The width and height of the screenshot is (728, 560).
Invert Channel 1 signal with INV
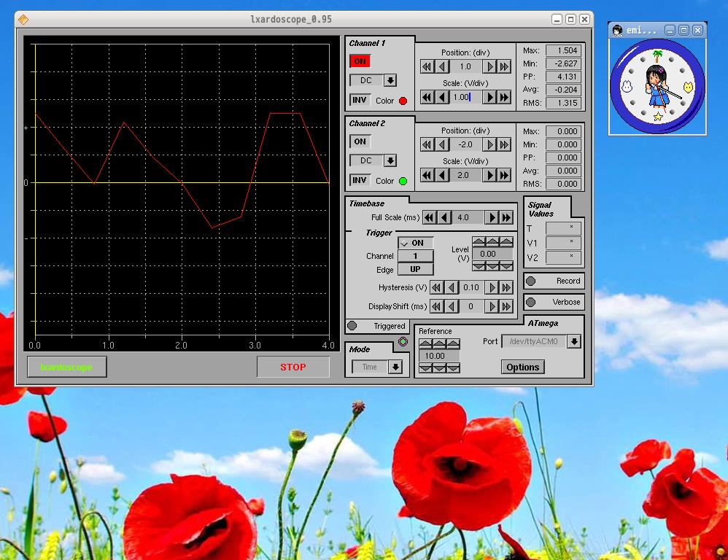pyautogui.click(x=360, y=100)
